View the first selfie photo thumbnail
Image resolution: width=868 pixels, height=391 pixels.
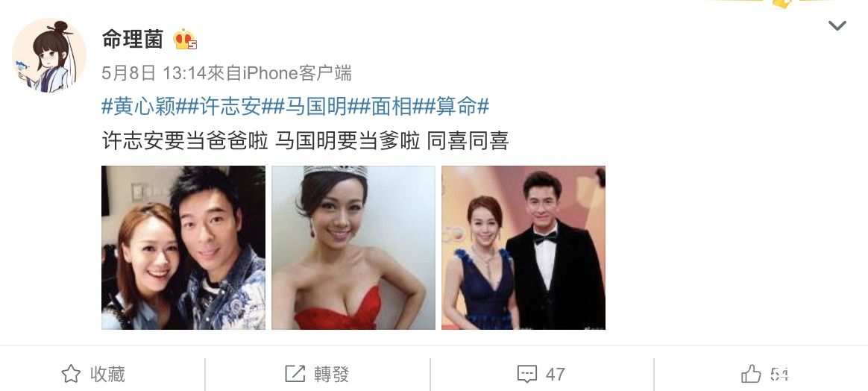[183, 248]
